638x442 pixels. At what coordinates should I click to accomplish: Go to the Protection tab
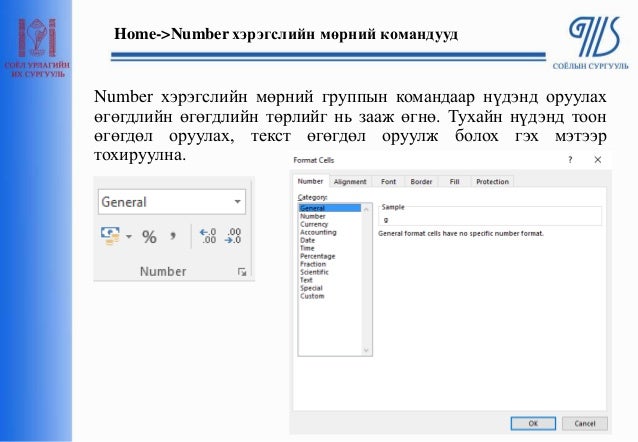[492, 182]
